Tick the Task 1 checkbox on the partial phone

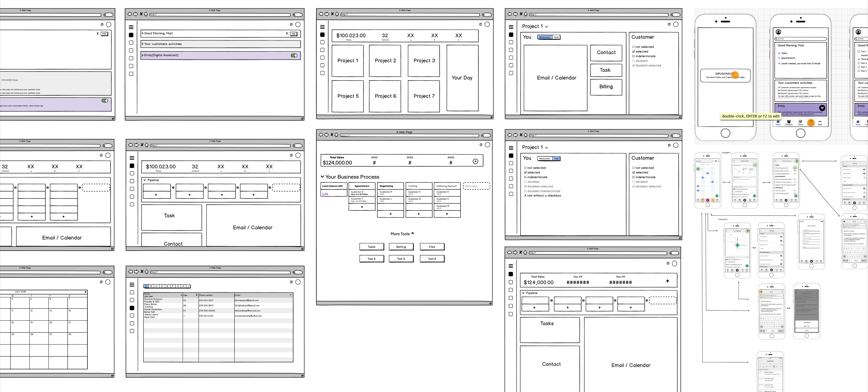(859, 52)
